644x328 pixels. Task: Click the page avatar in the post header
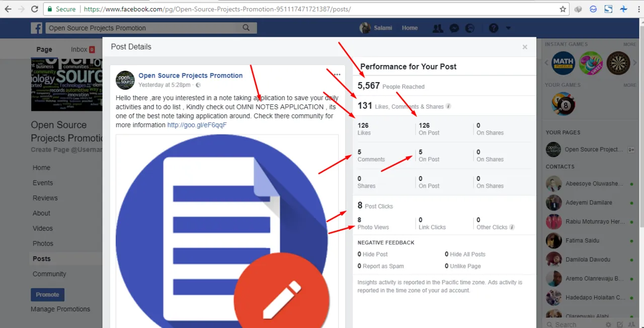pos(125,80)
